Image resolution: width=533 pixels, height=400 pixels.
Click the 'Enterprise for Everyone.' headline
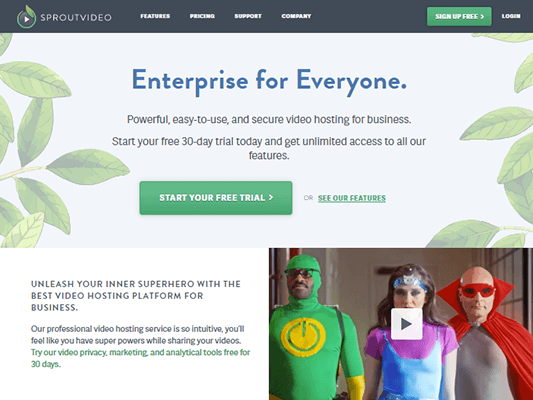(269, 81)
